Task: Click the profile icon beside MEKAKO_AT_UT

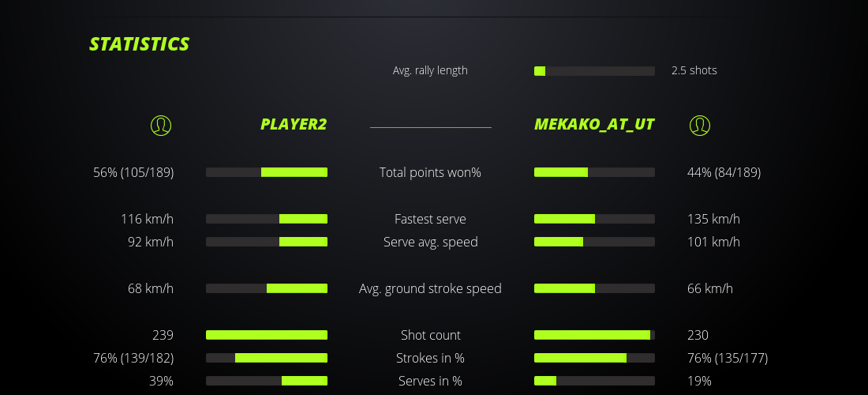Action: [x=699, y=125]
